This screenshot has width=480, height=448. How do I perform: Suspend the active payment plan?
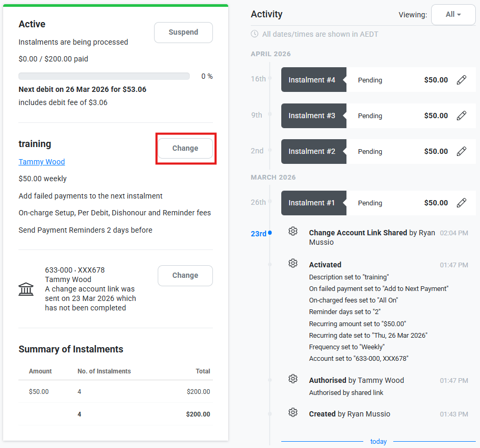[183, 33]
